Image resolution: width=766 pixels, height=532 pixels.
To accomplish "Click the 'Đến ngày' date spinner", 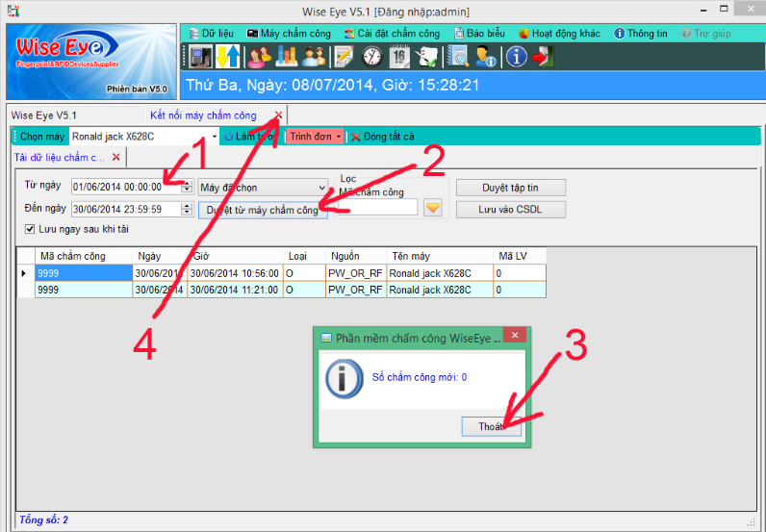I will [x=187, y=209].
